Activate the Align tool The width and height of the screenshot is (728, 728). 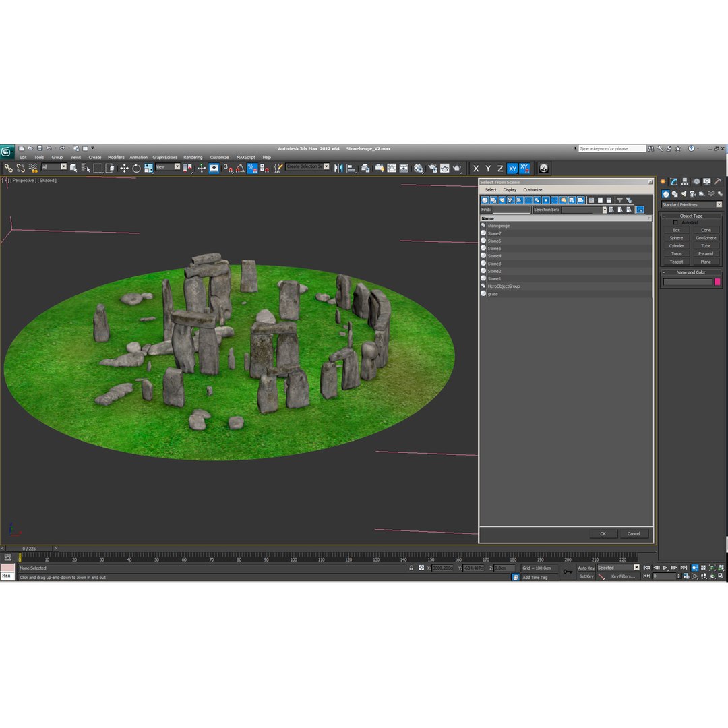[x=351, y=168]
